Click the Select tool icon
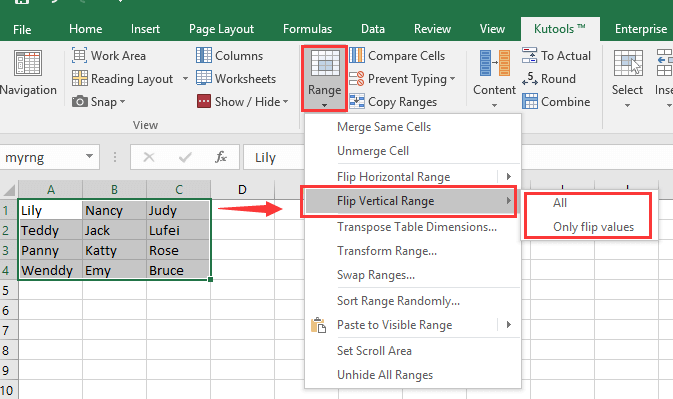The width and height of the screenshot is (673, 399). [628, 63]
